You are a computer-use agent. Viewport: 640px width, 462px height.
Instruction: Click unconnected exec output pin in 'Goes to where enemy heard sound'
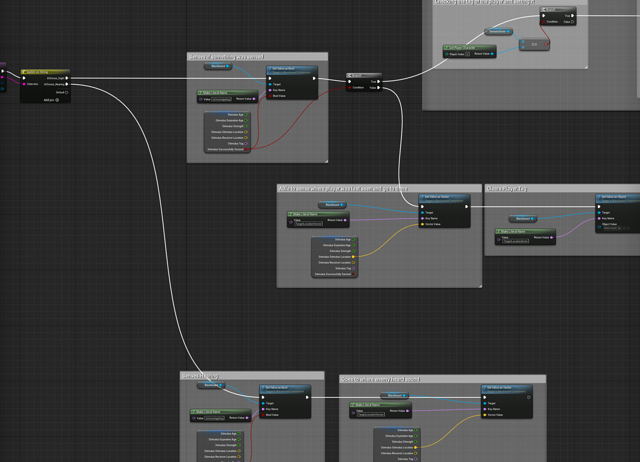click(x=529, y=397)
